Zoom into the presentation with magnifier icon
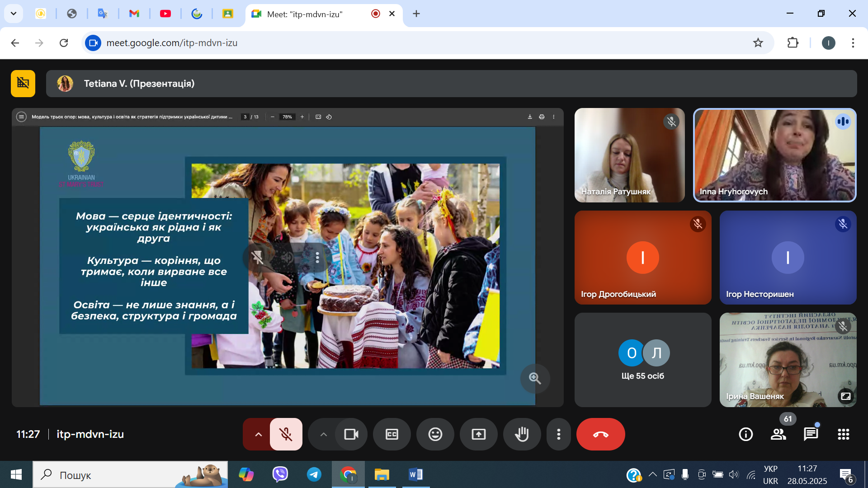 (x=535, y=378)
